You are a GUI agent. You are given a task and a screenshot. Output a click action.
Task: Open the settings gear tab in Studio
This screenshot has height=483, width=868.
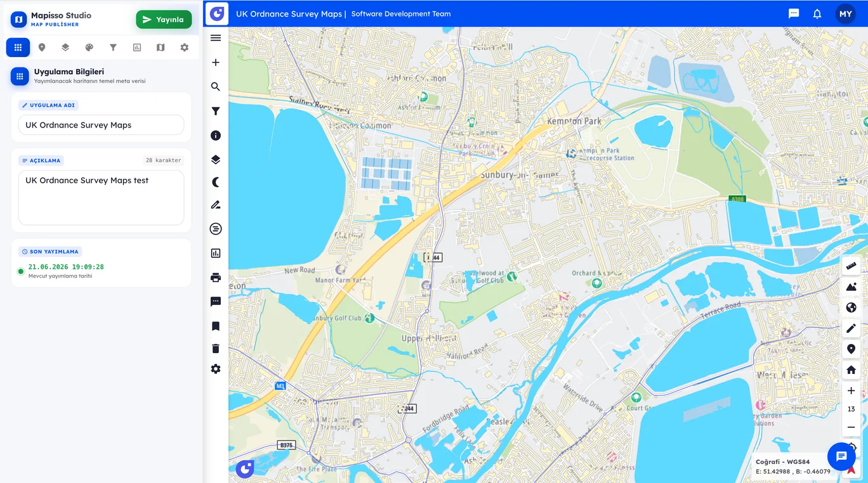point(185,48)
